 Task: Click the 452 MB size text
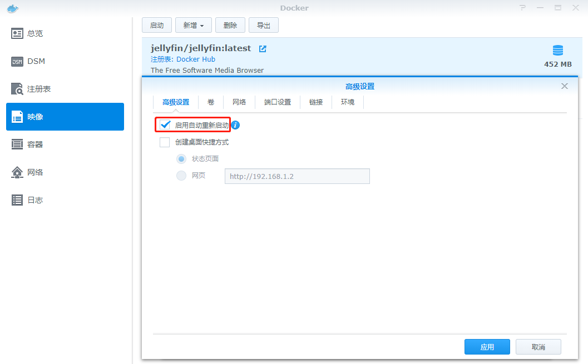[558, 64]
